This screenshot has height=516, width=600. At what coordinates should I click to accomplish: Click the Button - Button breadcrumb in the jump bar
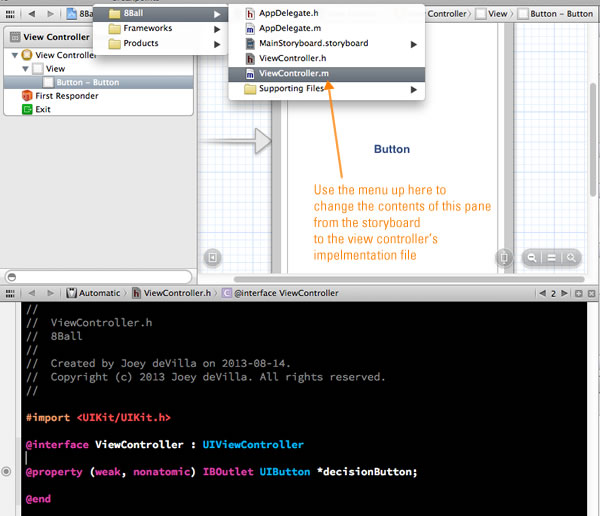pos(556,14)
